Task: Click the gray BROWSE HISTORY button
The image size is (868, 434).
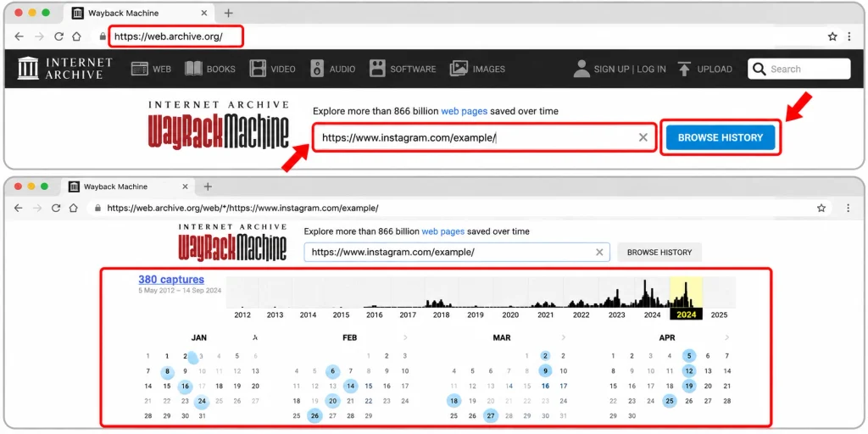Action: 659,253
